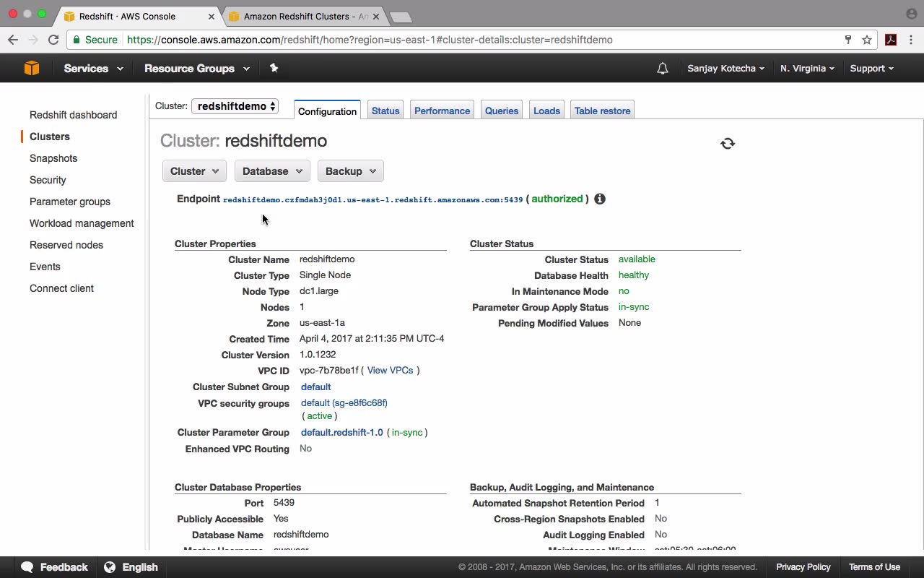Reload the page in Chrome
This screenshot has height=578, width=924.
53,40
